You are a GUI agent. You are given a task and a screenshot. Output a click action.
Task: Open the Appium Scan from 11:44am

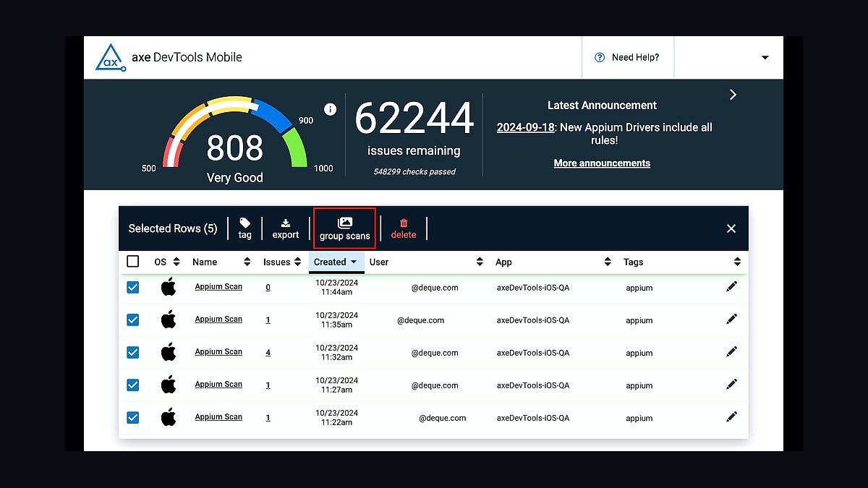pos(218,287)
